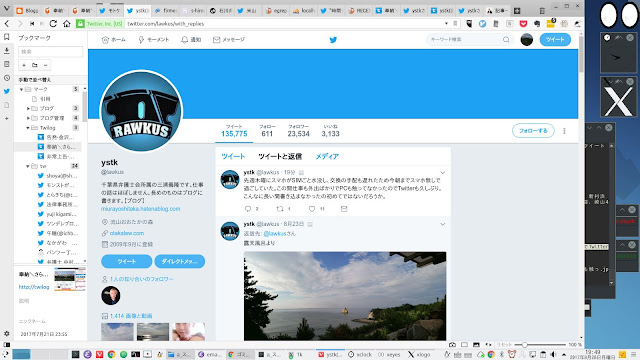Open the Downloads panel icon in sidebar
Screen dimensions: 640x360
click(7, 51)
